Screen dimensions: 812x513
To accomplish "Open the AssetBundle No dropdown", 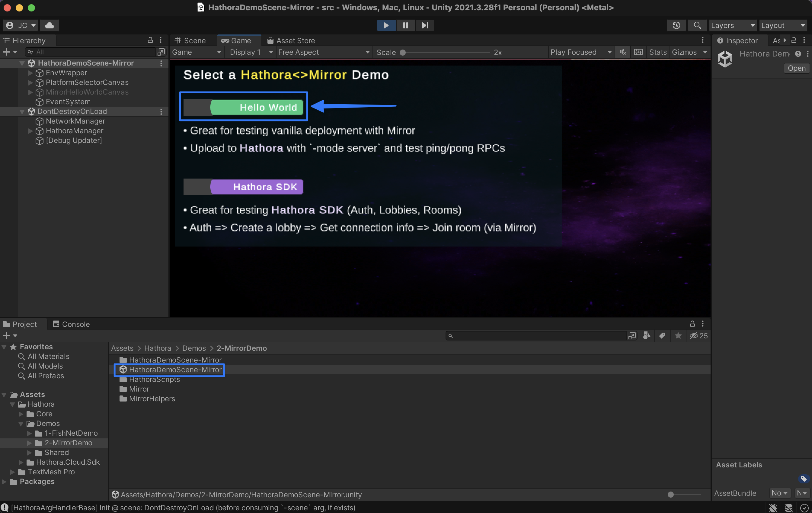I will point(780,493).
